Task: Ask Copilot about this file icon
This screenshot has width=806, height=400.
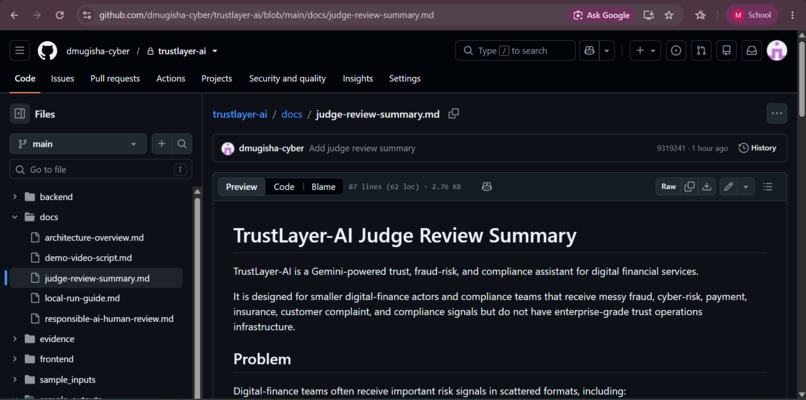Action: coord(487,187)
